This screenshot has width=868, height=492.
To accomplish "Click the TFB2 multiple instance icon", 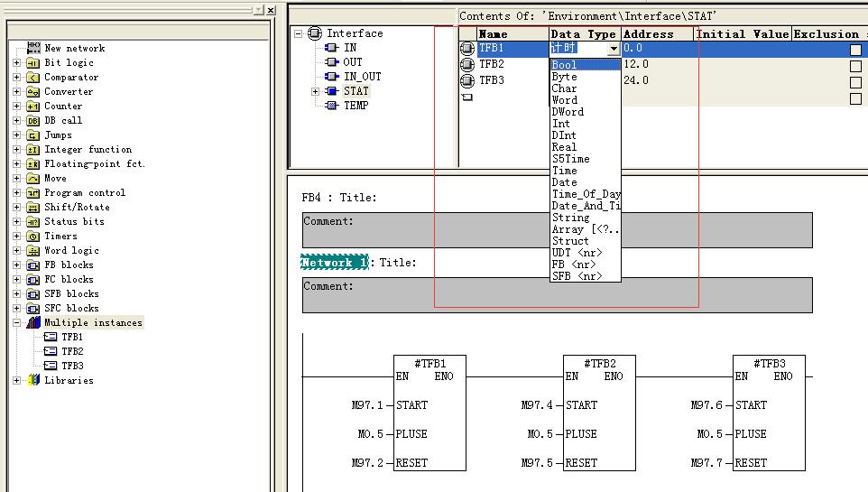I will pos(51,352).
